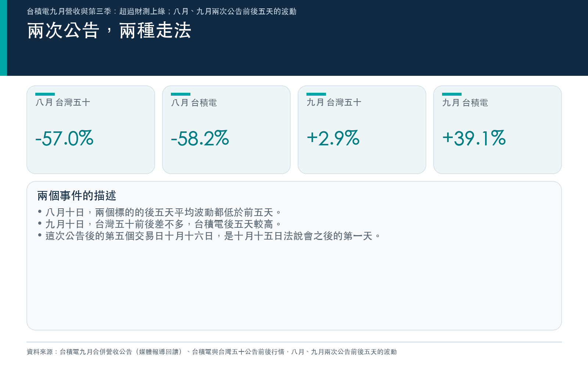Click the 九月 台積電 card label
This screenshot has height=368, width=588.
coord(465,103)
